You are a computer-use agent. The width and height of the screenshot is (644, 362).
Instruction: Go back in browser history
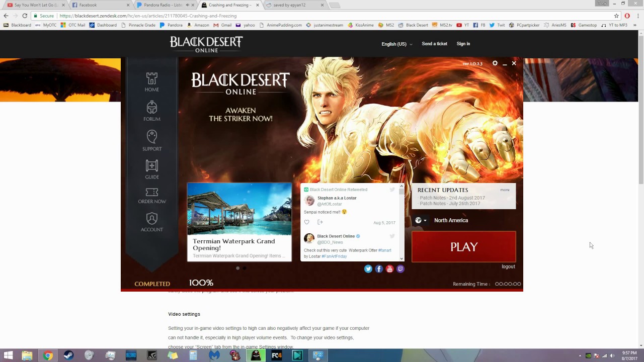pyautogui.click(x=6, y=16)
